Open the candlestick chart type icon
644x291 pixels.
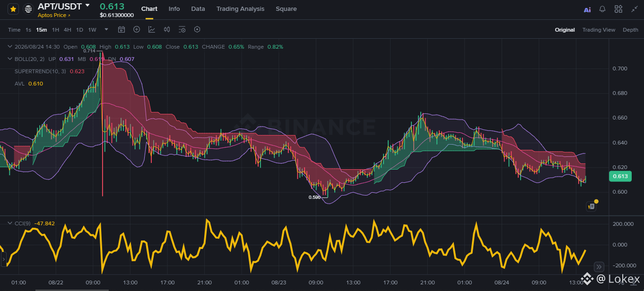click(167, 29)
